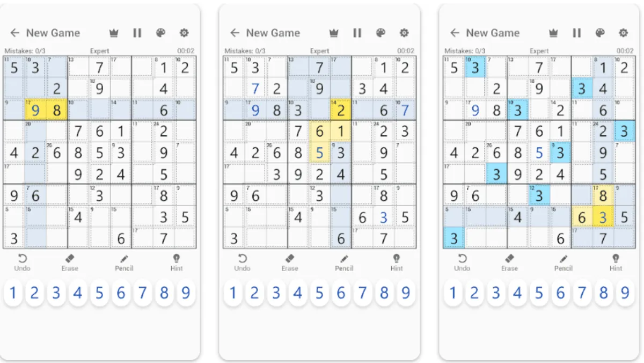Open the theme palette icon in the left screen
Screen dimensions: 644x363
click(160, 33)
